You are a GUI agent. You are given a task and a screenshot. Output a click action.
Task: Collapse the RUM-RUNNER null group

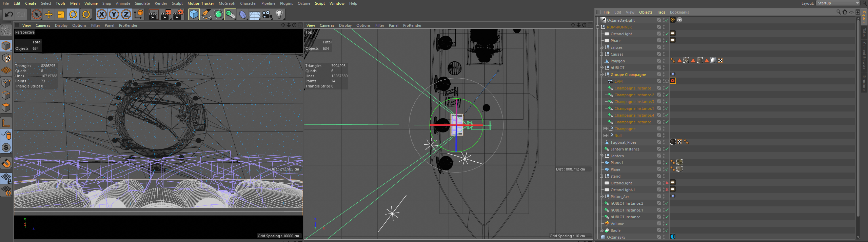[598, 27]
